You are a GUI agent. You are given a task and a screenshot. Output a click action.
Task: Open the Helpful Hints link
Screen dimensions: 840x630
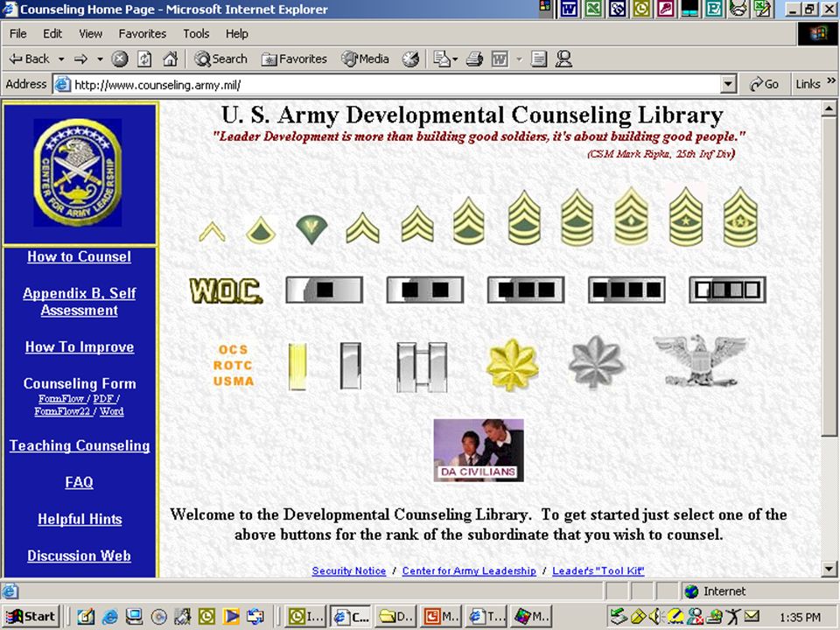click(x=80, y=519)
